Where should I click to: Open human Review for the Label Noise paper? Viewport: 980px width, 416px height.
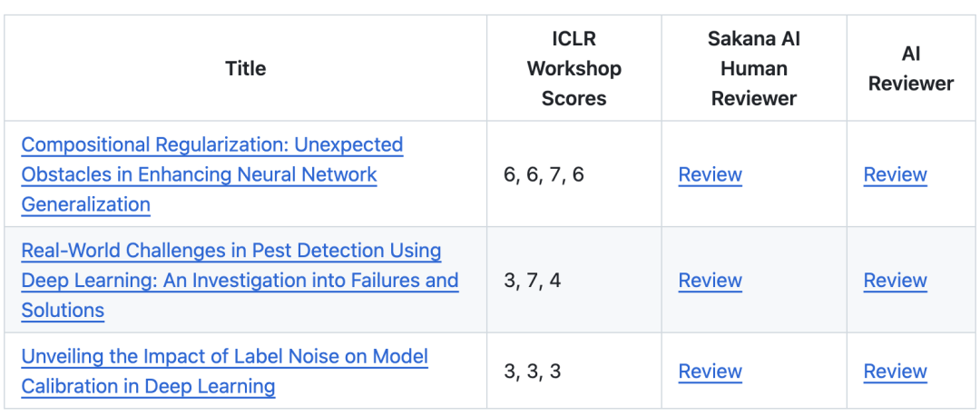710,371
